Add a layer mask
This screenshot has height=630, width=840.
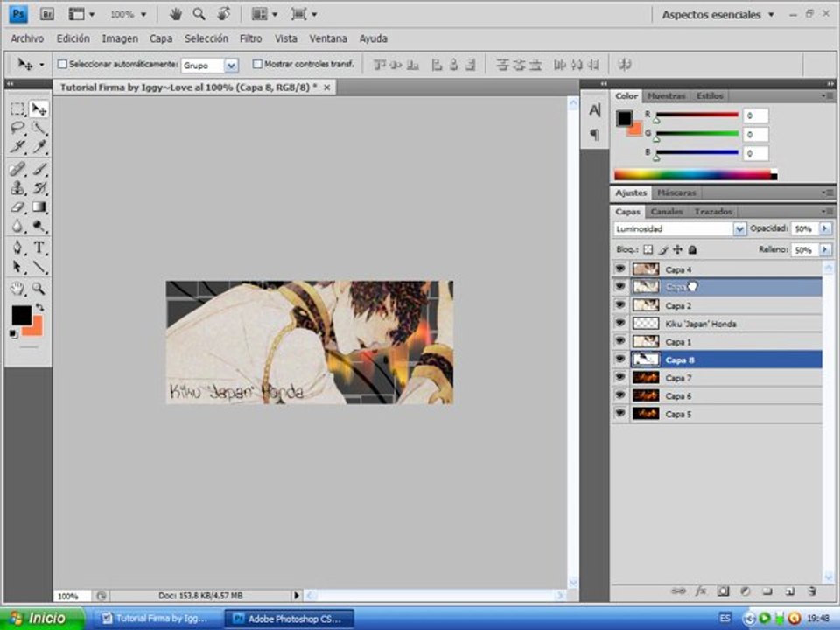[x=724, y=591]
